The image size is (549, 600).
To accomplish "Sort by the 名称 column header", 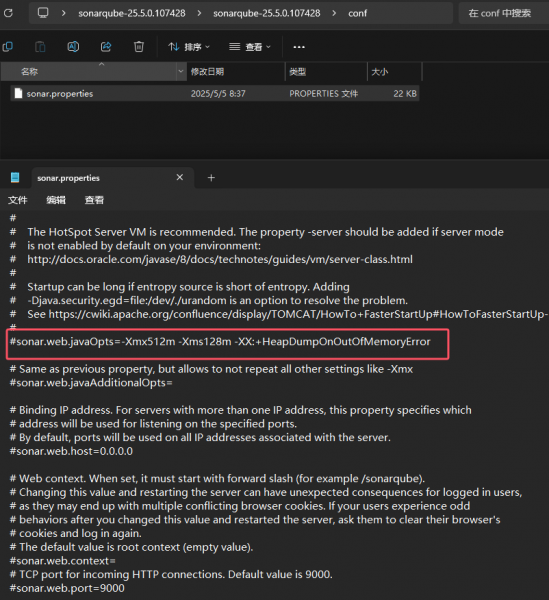I will click(89, 72).
